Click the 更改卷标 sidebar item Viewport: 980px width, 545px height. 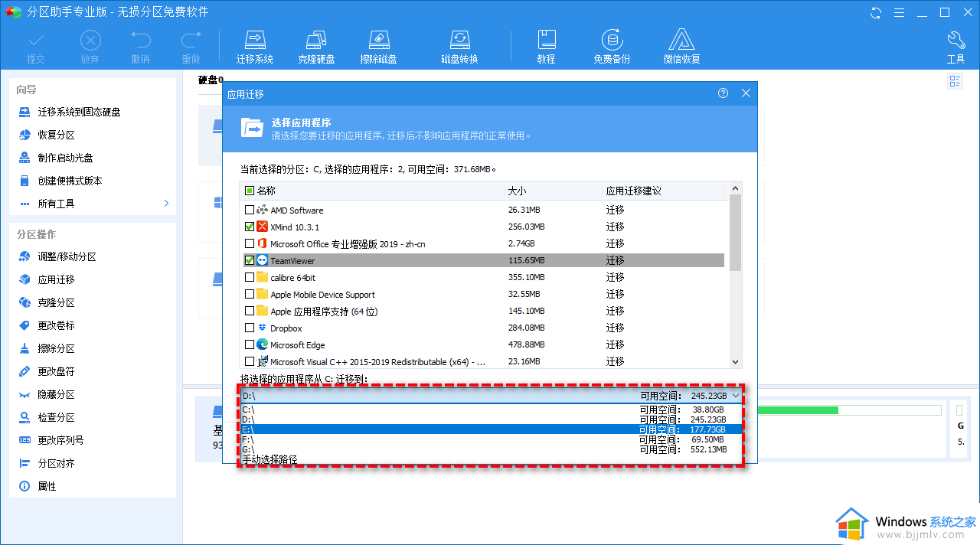click(57, 325)
